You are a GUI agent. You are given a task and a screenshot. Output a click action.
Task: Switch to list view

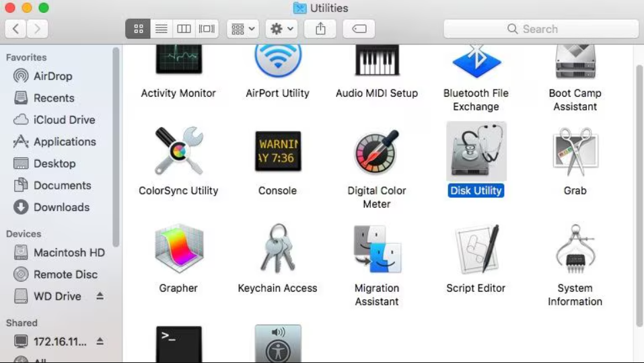[x=162, y=29]
